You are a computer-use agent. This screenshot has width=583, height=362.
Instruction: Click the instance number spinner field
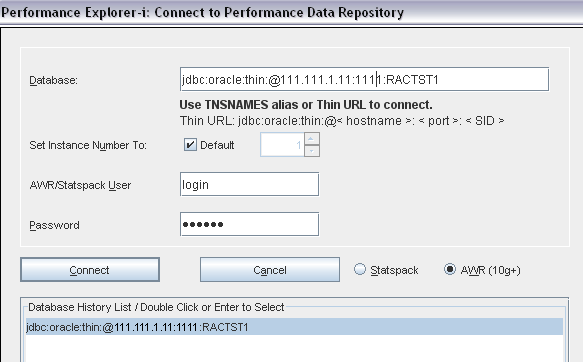pos(282,145)
